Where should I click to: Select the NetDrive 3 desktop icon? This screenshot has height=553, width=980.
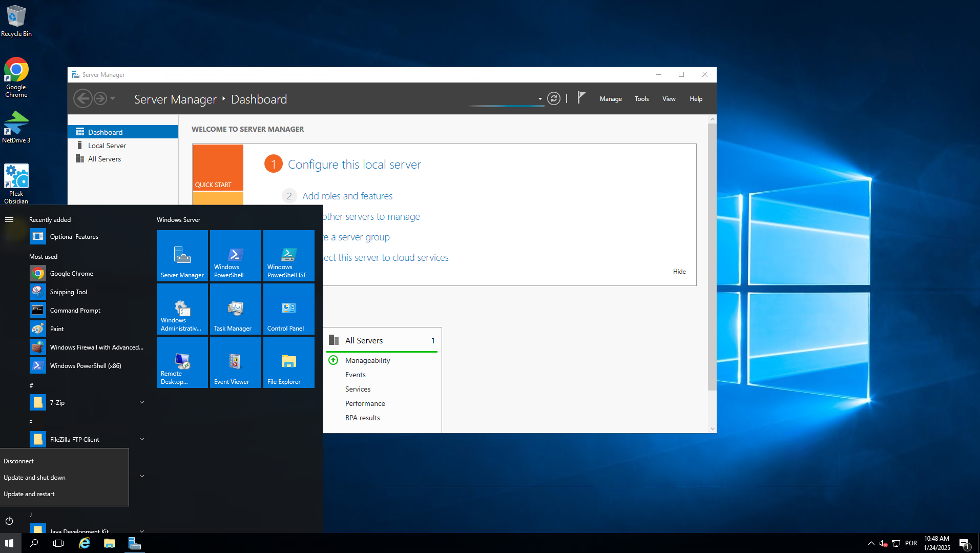16,127
